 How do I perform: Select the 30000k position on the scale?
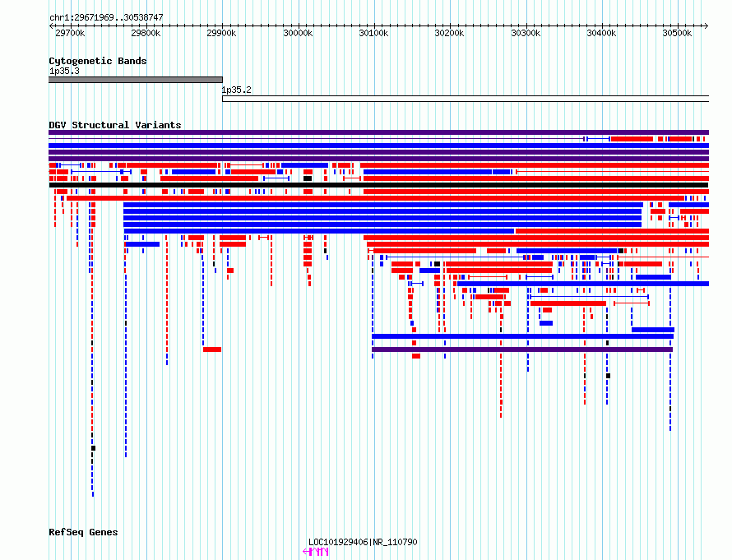[x=298, y=33]
